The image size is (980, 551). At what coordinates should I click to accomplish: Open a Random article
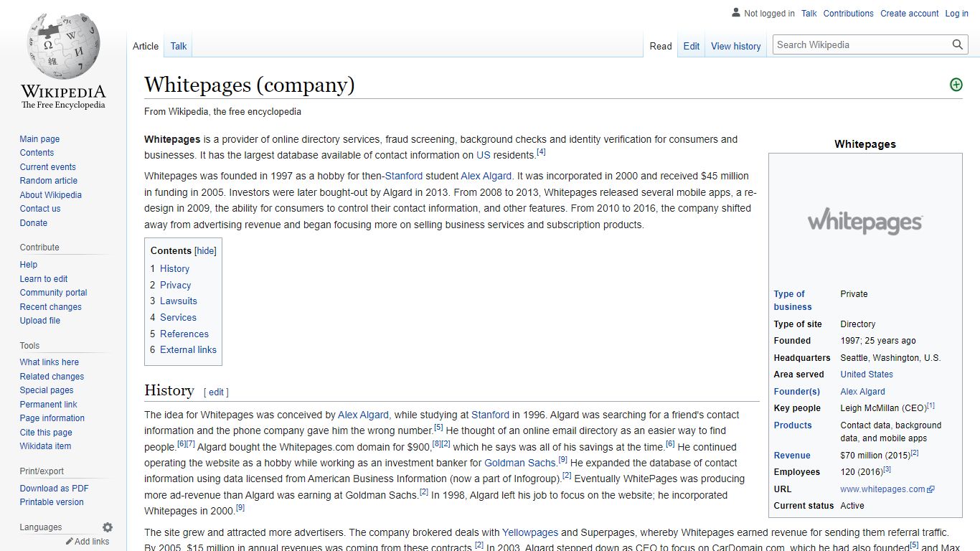click(x=48, y=181)
